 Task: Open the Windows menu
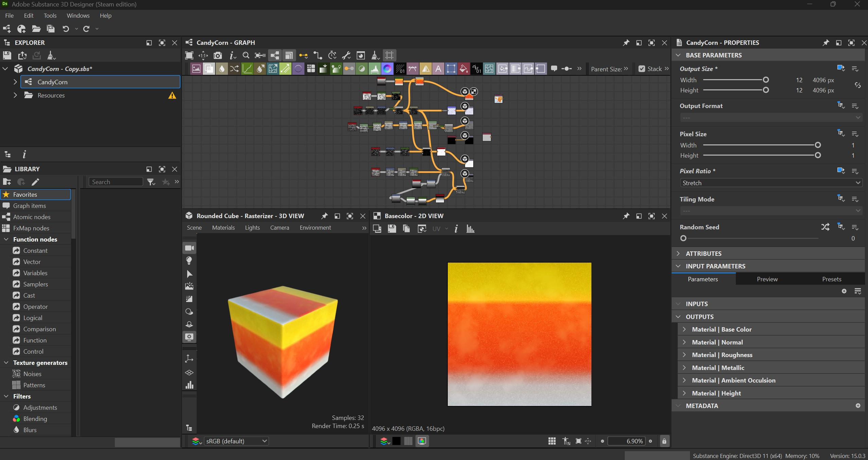(x=78, y=16)
